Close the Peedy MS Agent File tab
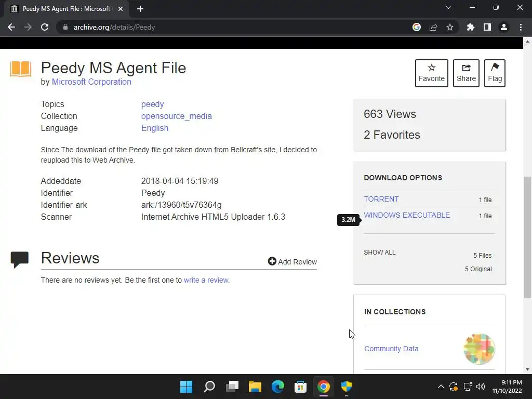Viewport: 532px width, 399px height. (x=121, y=9)
